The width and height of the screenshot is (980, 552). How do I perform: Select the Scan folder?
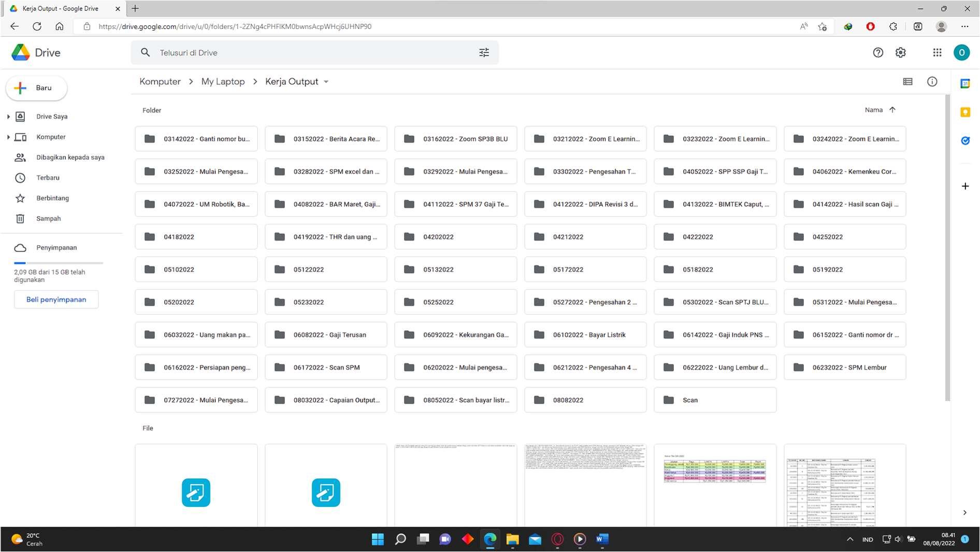pyautogui.click(x=715, y=400)
